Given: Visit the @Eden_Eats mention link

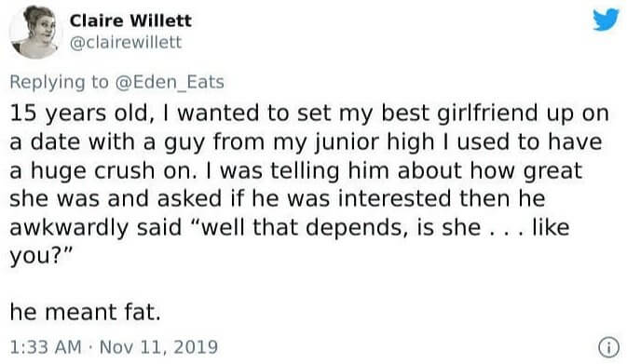Looking at the screenshot, I should (170, 82).
